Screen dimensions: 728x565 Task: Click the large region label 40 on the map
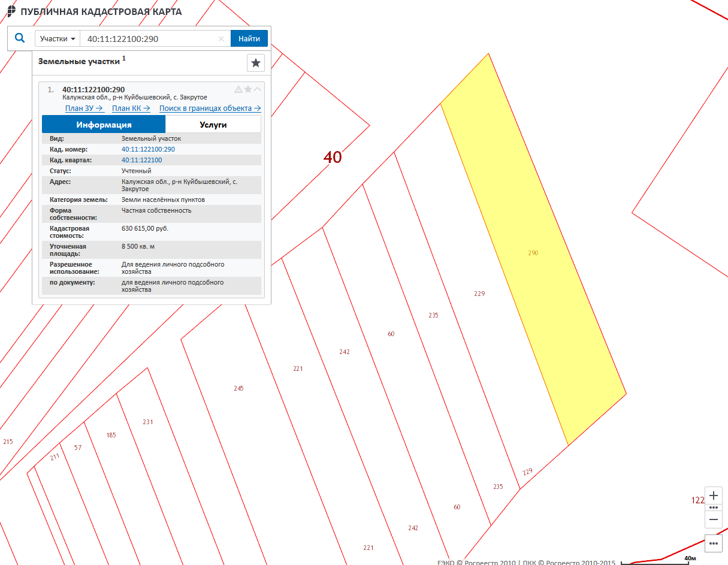(x=333, y=158)
